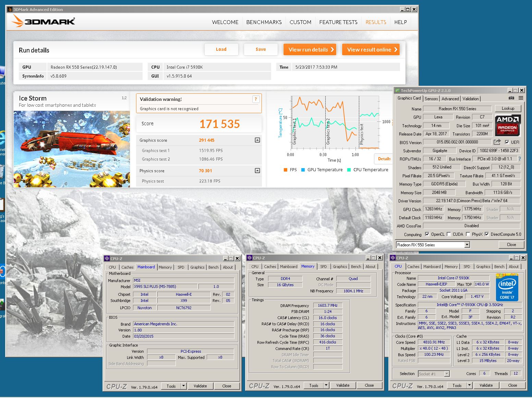Open the Radeon RX 550 Series GPU selector dropdown
The width and height of the screenshot is (532, 398).
[467, 245]
